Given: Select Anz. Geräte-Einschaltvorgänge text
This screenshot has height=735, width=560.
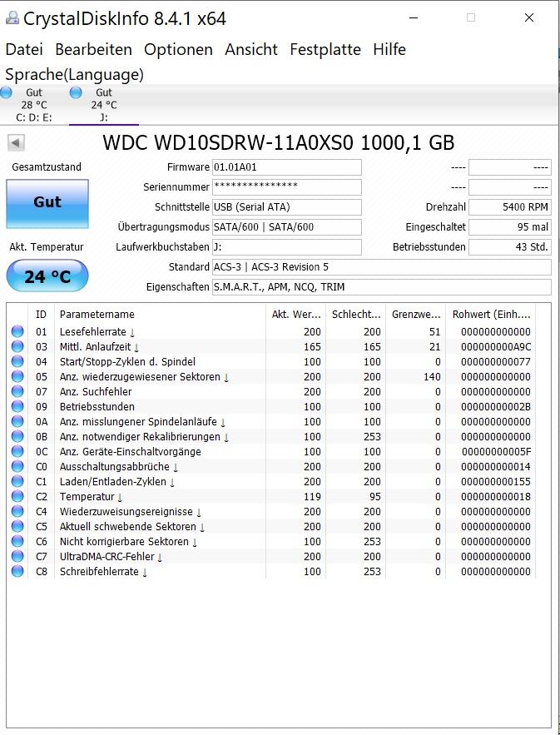Looking at the screenshot, I should (x=131, y=452).
